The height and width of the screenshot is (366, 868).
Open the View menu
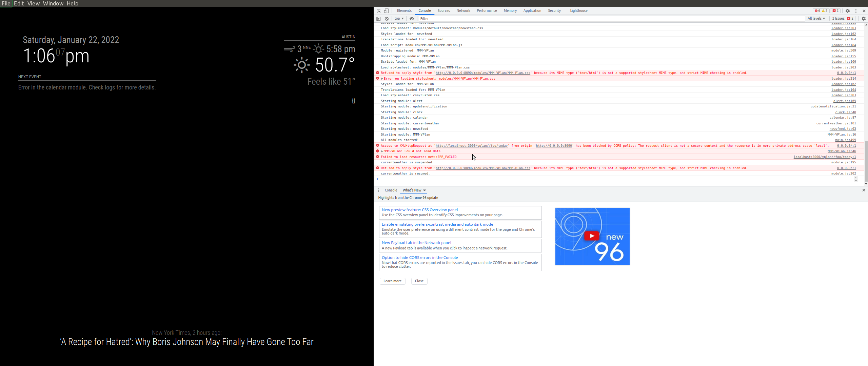click(33, 3)
